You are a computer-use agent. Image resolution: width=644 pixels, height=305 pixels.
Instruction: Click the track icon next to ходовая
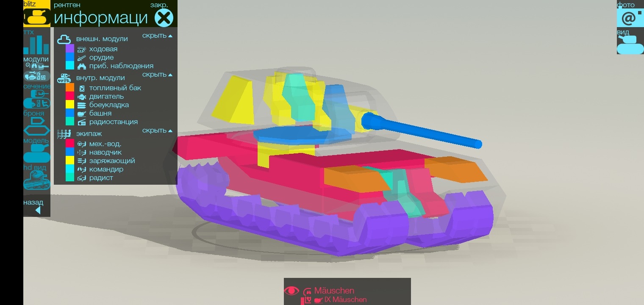click(x=82, y=49)
